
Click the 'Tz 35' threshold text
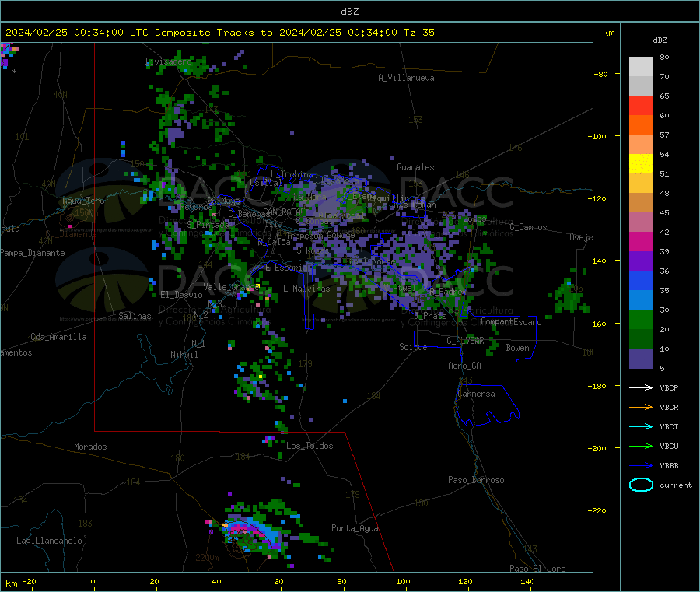(418, 33)
